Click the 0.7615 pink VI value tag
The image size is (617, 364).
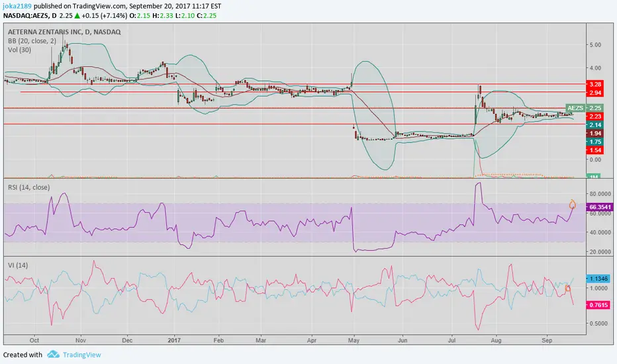[598, 305]
